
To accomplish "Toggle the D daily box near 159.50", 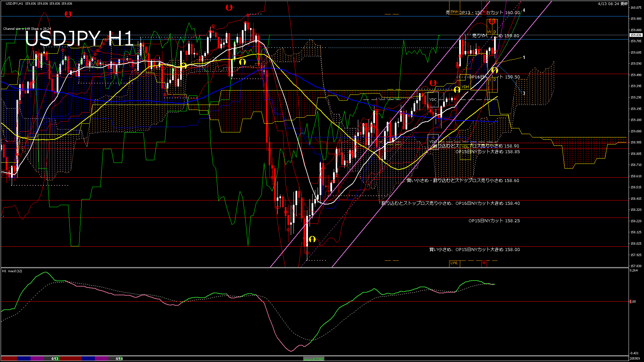I will coord(494,81).
